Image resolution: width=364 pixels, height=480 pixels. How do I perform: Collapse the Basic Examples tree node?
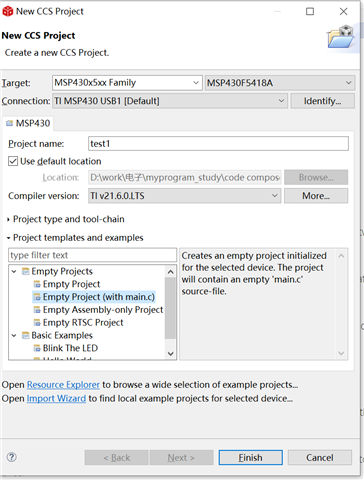pyautogui.click(x=14, y=335)
